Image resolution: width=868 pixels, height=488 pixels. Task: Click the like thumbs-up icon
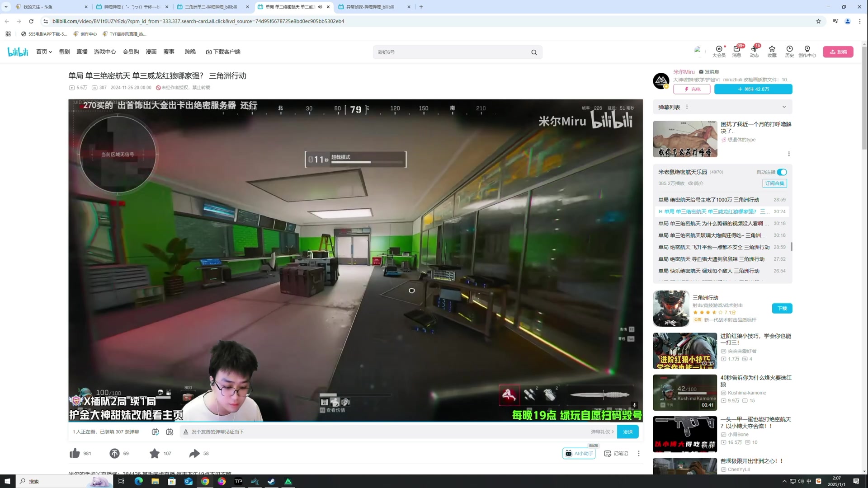(75, 453)
